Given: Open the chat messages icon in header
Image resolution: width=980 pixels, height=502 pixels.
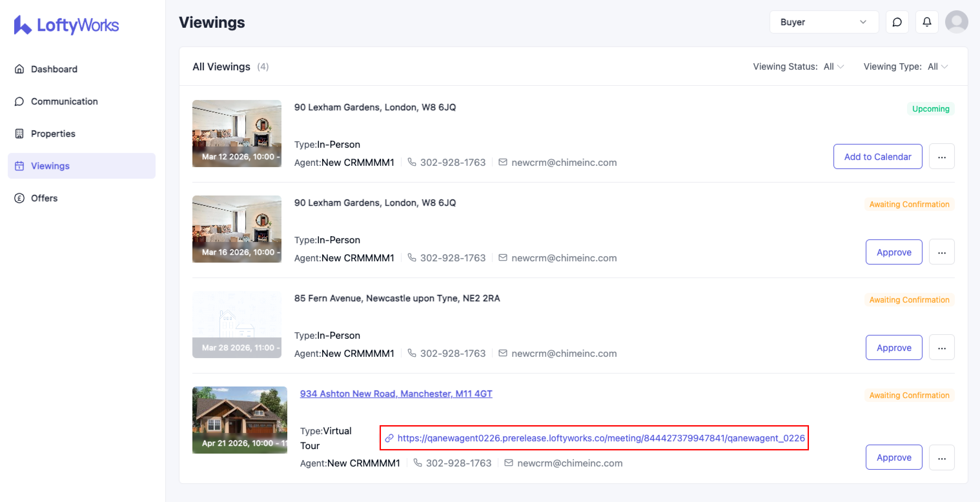Looking at the screenshot, I should click(897, 22).
